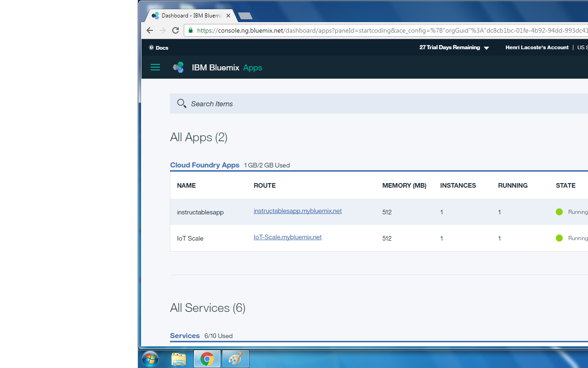Click the STATE column header
The image size is (588, 368).
point(565,185)
